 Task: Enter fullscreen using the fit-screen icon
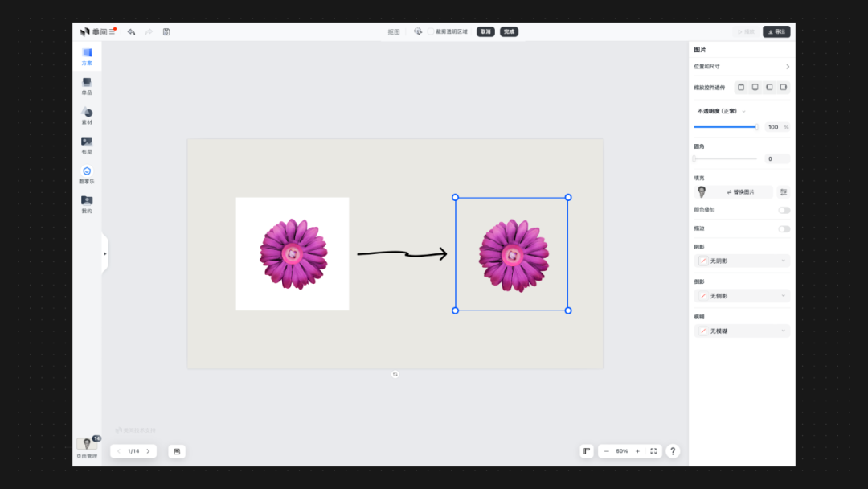click(653, 451)
